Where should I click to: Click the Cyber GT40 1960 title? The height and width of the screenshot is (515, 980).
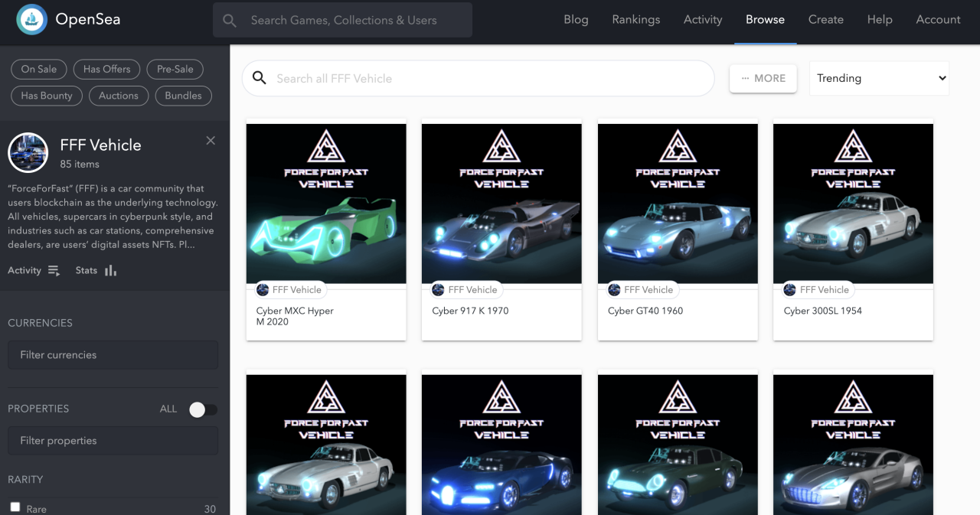[x=645, y=311]
